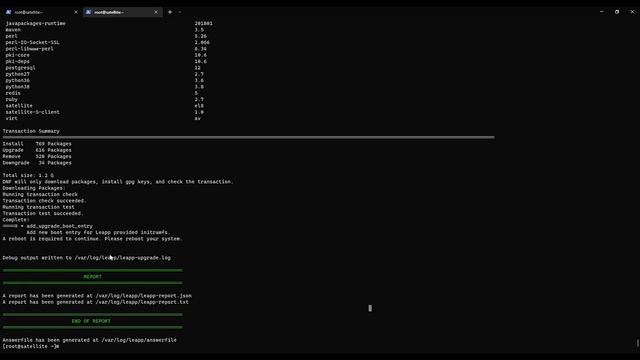Click the terminal scrollbar thumb at right edge
Image resolution: width=640 pixels, height=360 pixels.
638,343
